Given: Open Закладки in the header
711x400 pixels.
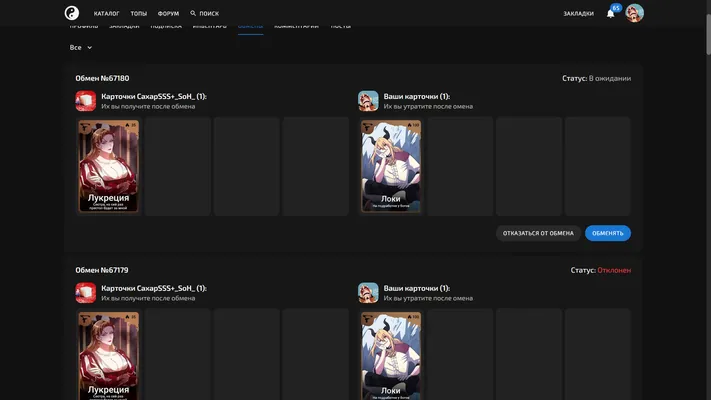Looking at the screenshot, I should pyautogui.click(x=579, y=14).
